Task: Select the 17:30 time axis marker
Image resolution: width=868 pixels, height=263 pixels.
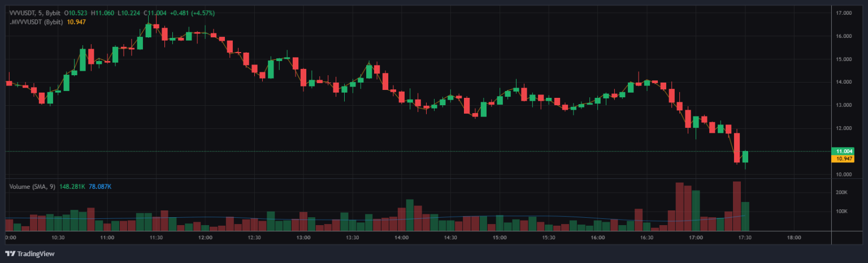Action: click(745, 238)
